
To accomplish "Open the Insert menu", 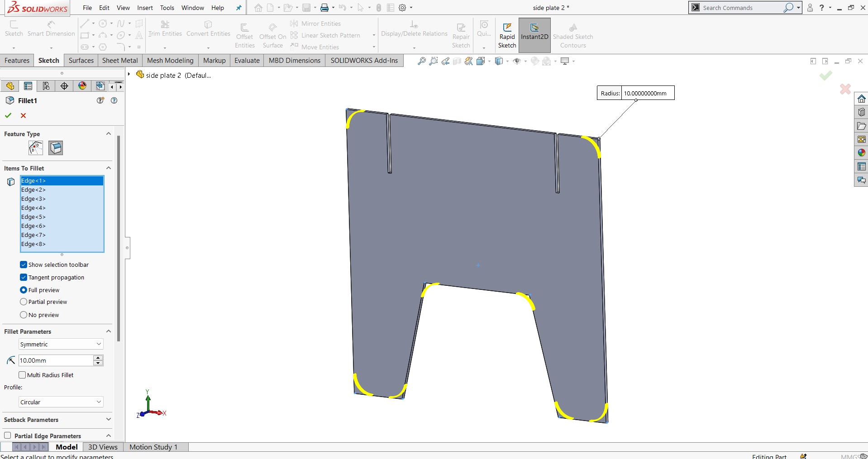I will point(145,8).
